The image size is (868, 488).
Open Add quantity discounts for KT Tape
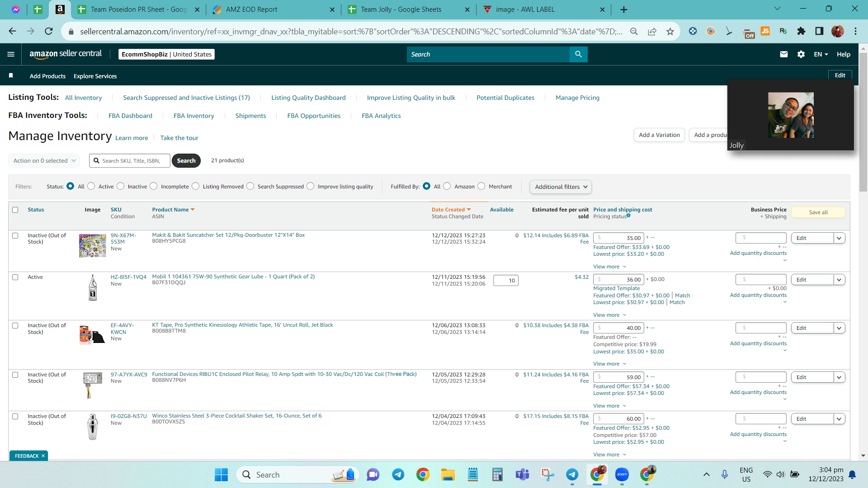pos(758,343)
